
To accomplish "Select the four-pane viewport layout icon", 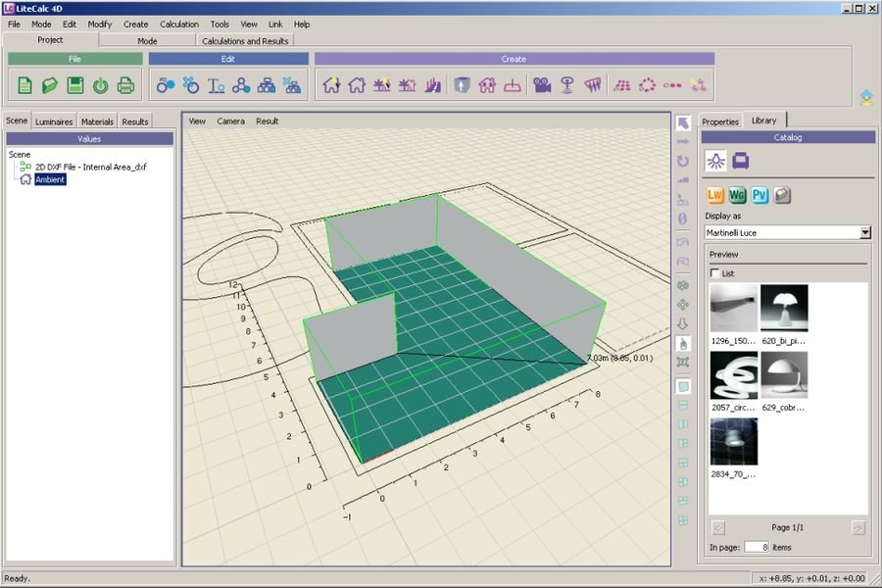I will point(683,520).
